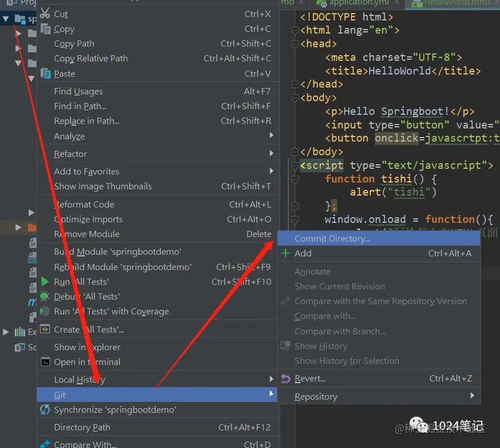
Task: Select Show Image Thumbnails
Action: (158, 186)
